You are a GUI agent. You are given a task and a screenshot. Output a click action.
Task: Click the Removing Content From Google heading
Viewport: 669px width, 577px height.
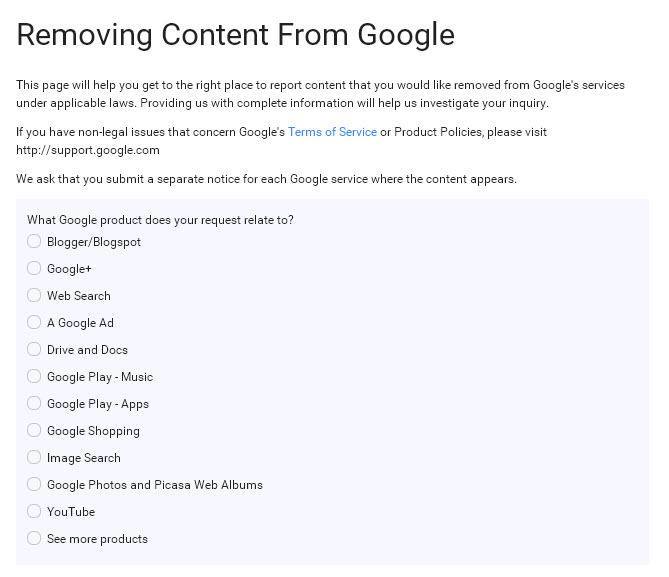(x=236, y=35)
